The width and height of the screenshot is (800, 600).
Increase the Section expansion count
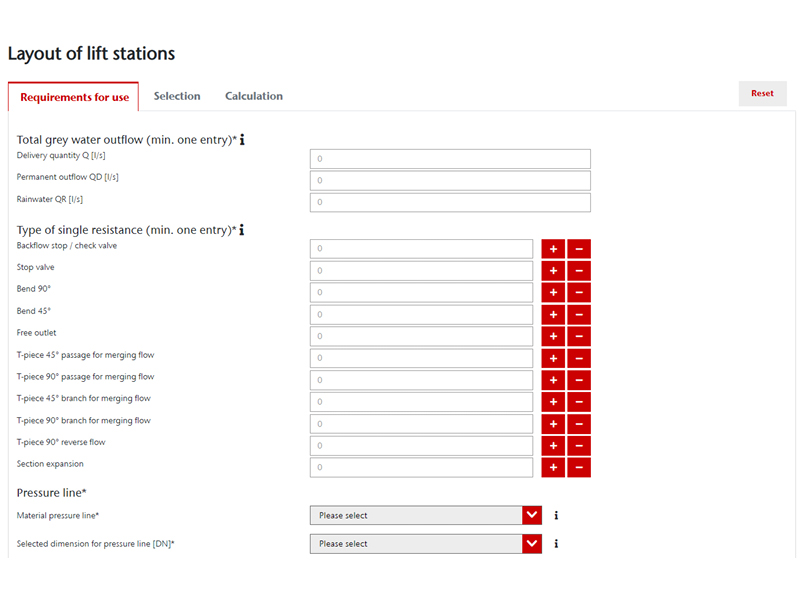553,467
